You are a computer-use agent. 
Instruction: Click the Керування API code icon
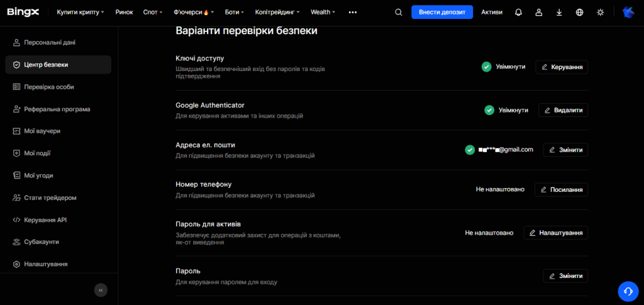(x=16, y=220)
